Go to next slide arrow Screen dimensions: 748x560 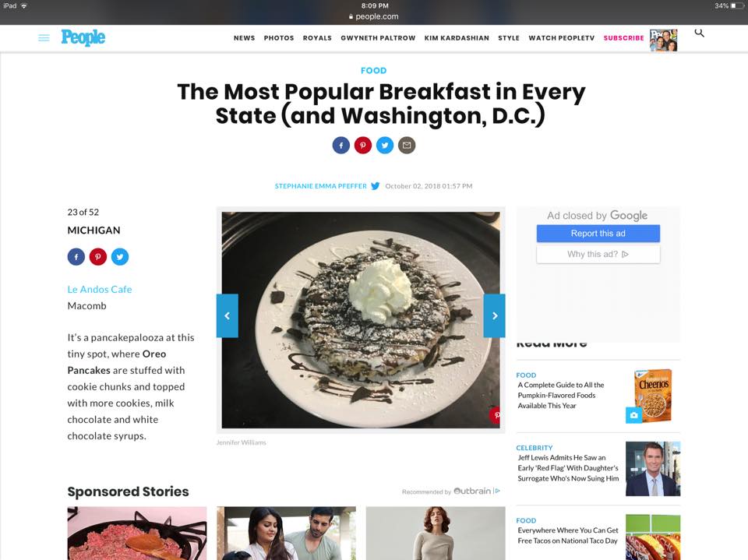point(495,315)
